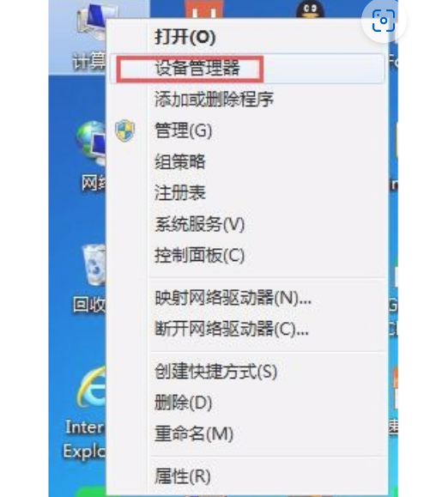Click the Recycle Bin icon

click(x=92, y=279)
